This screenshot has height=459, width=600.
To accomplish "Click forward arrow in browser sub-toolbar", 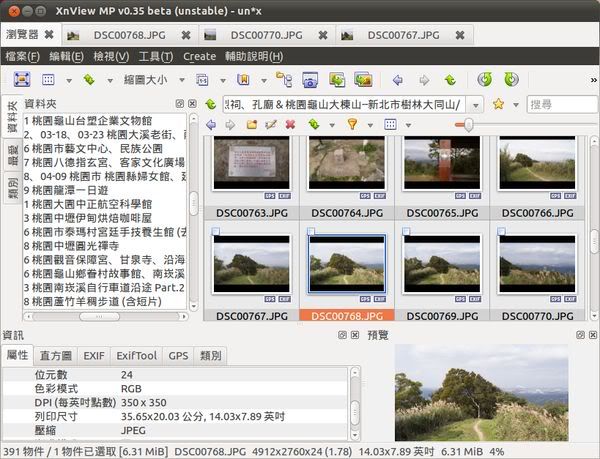I will 230,125.
